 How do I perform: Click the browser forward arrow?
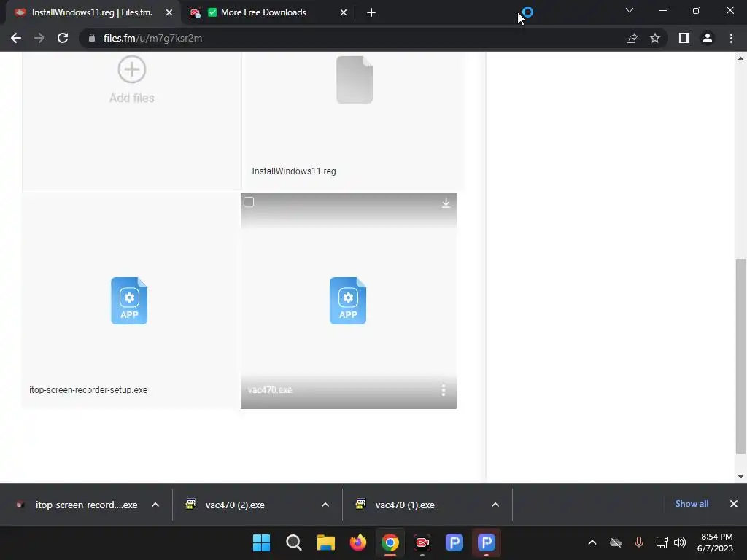[x=39, y=38]
